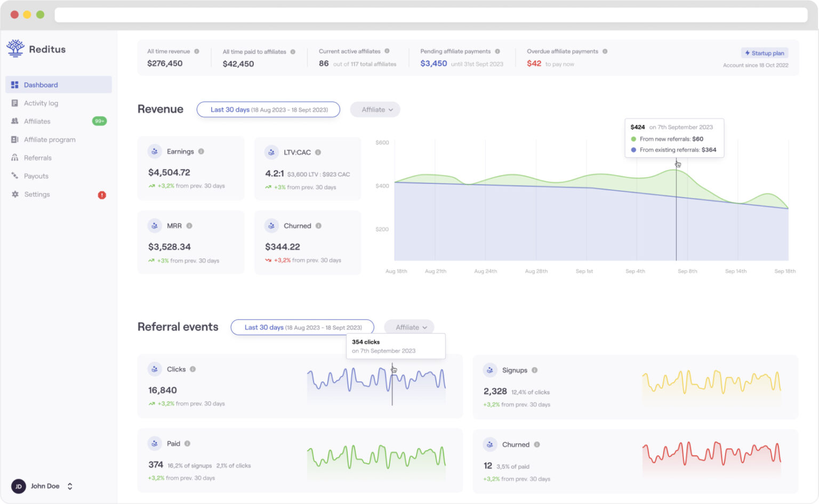Click the Startup plan button
This screenshot has width=819, height=504.
pyautogui.click(x=764, y=53)
